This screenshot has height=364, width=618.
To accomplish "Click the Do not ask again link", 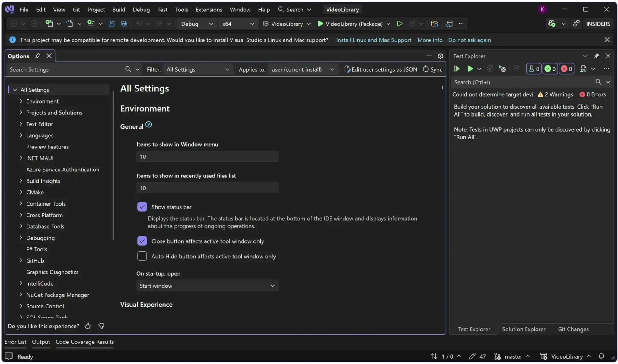I will (x=469, y=40).
